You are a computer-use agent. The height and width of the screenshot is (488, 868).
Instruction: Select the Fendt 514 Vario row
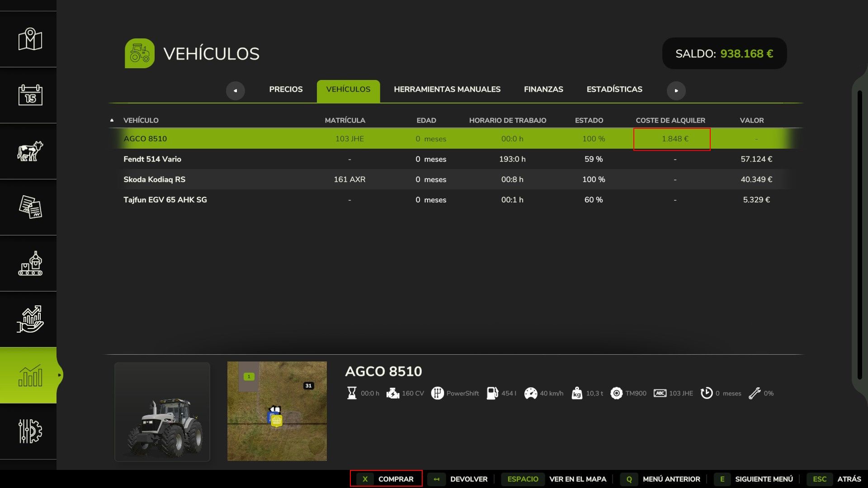point(152,159)
